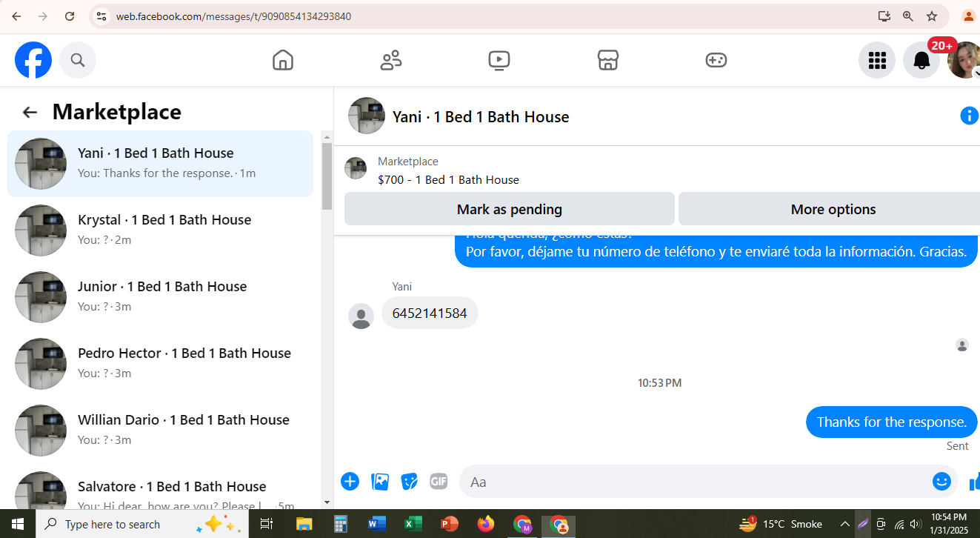Open the Chrome profile icon

[x=968, y=16]
